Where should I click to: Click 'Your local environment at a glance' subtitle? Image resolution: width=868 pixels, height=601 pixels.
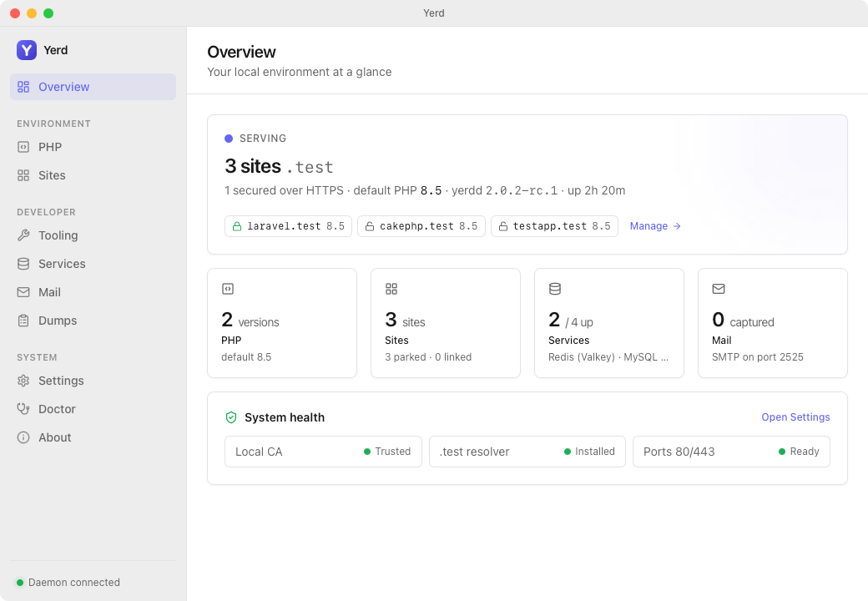tap(300, 72)
